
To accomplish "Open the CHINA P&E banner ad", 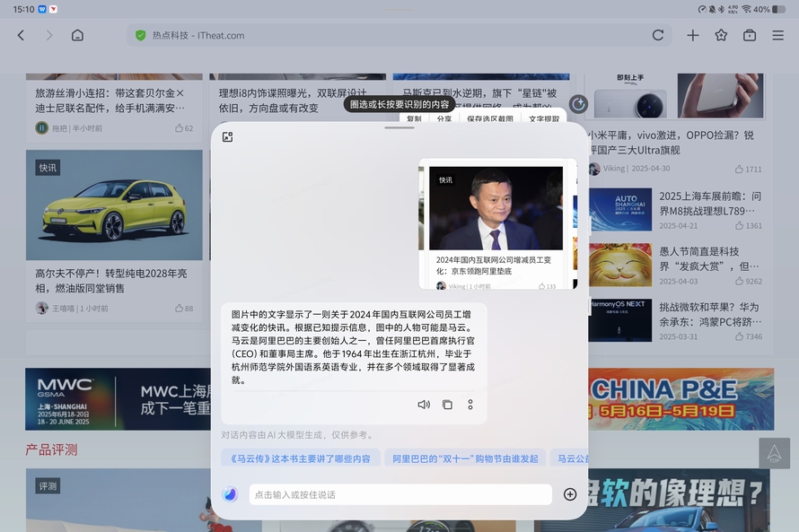I will click(680, 399).
